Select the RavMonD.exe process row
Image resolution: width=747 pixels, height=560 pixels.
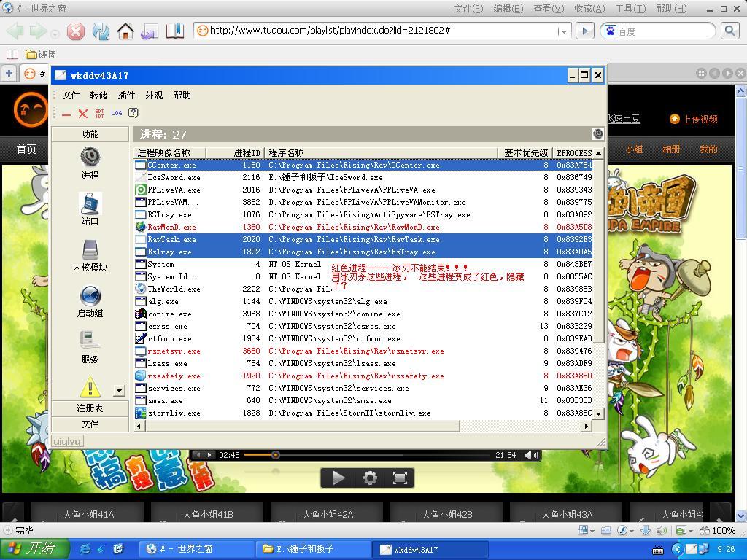363,227
